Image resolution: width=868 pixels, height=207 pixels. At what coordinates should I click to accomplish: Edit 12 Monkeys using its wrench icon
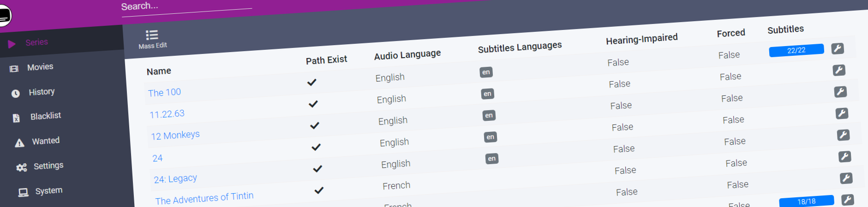tap(840, 92)
